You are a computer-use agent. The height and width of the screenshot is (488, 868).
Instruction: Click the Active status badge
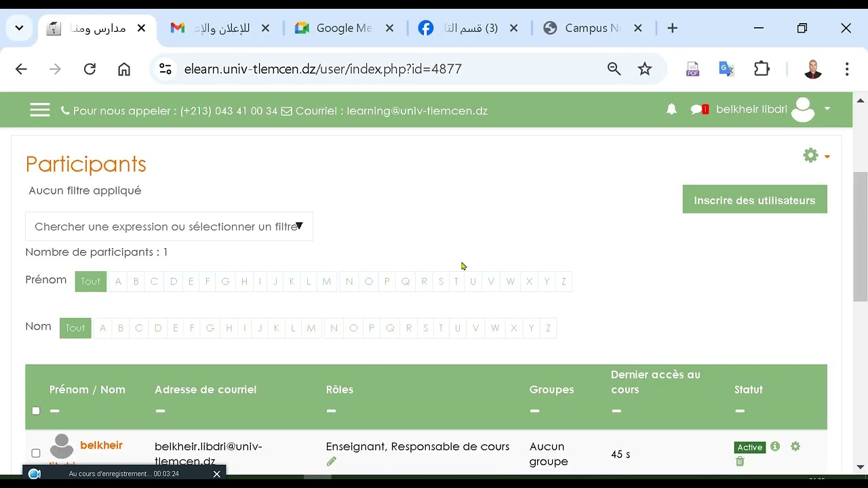[750, 447]
